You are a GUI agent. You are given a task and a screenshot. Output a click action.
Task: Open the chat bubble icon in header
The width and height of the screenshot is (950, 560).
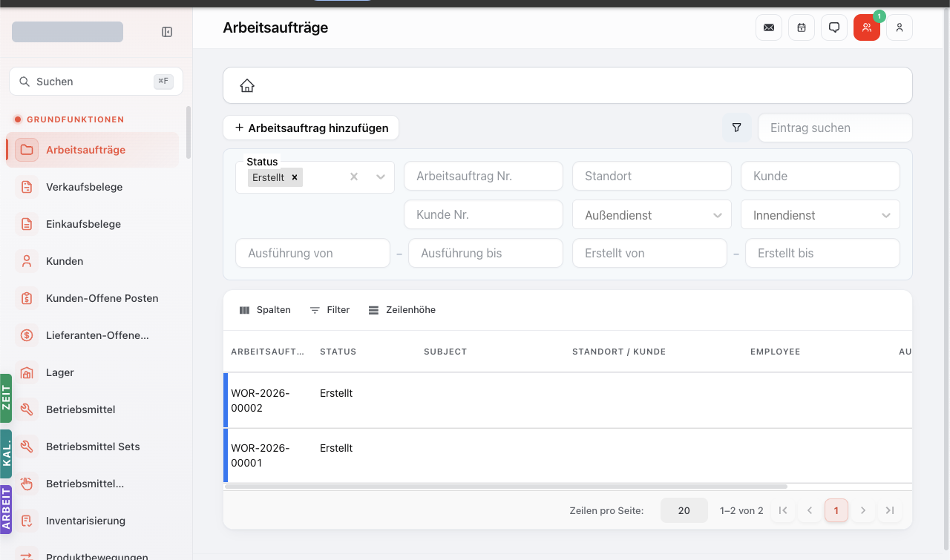click(834, 27)
